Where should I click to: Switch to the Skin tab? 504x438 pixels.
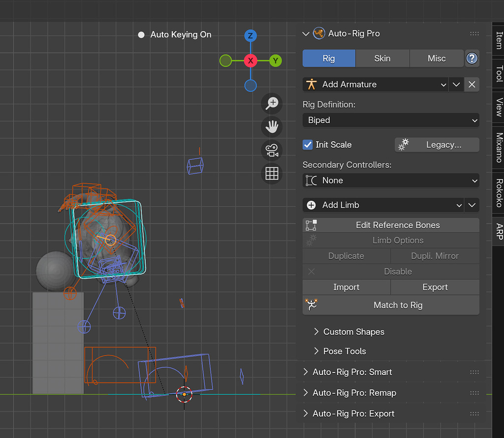382,59
